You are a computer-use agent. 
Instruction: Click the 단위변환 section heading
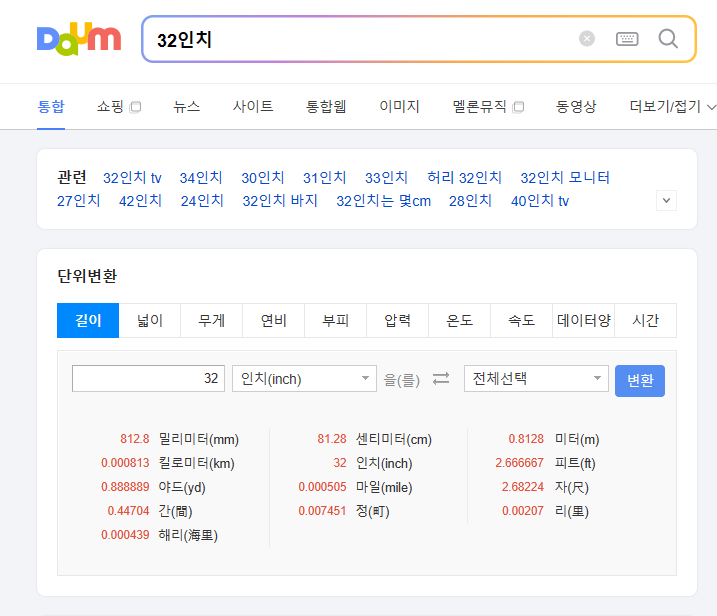[87, 276]
